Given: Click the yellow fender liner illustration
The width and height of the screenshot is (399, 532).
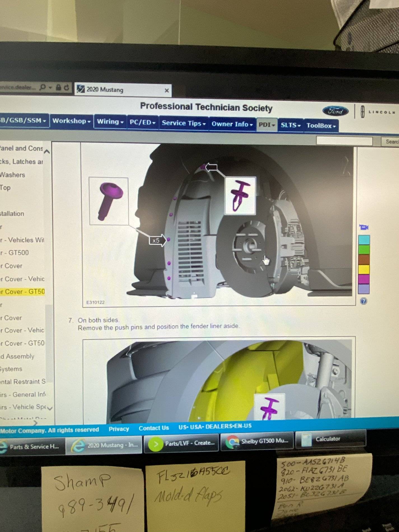Looking at the screenshot, I should click(x=219, y=380).
